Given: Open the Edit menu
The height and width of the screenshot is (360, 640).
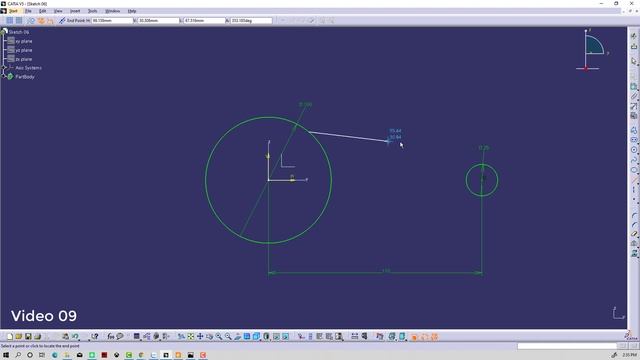Looking at the screenshot, I should click(x=42, y=11).
